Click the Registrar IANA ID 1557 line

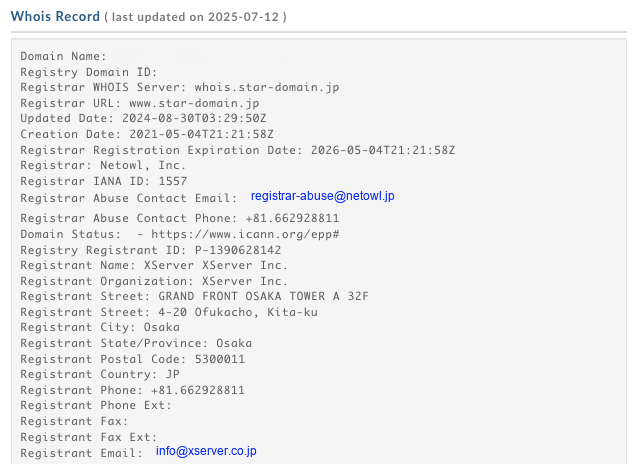point(104,181)
